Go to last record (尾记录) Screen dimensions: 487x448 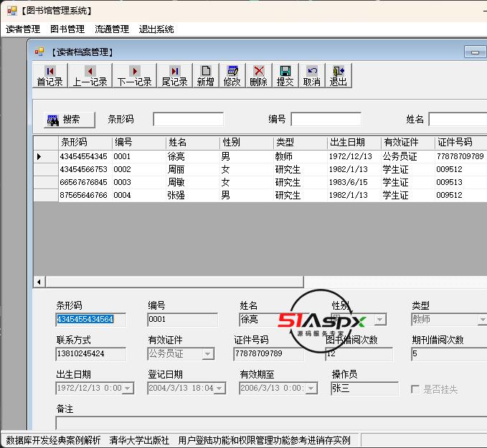pos(174,75)
